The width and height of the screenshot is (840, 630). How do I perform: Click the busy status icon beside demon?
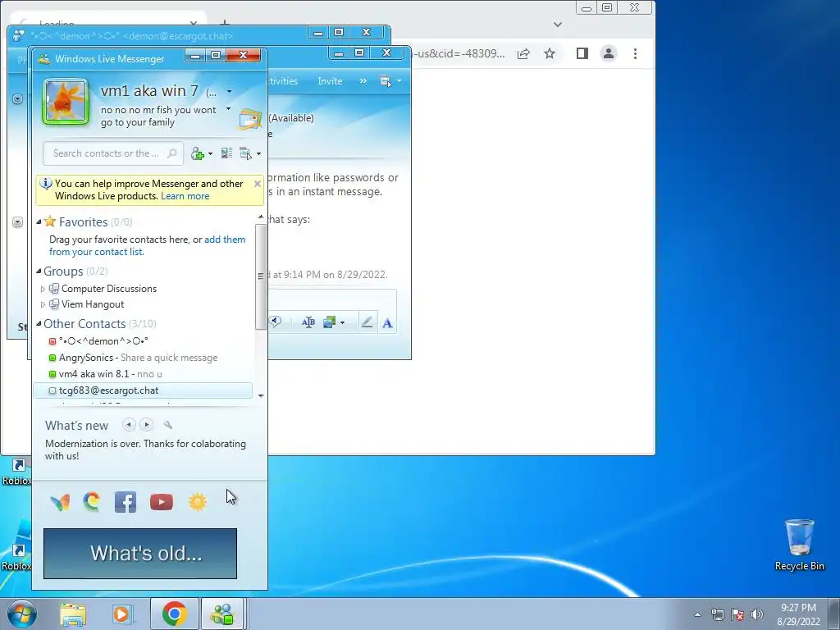tap(52, 341)
